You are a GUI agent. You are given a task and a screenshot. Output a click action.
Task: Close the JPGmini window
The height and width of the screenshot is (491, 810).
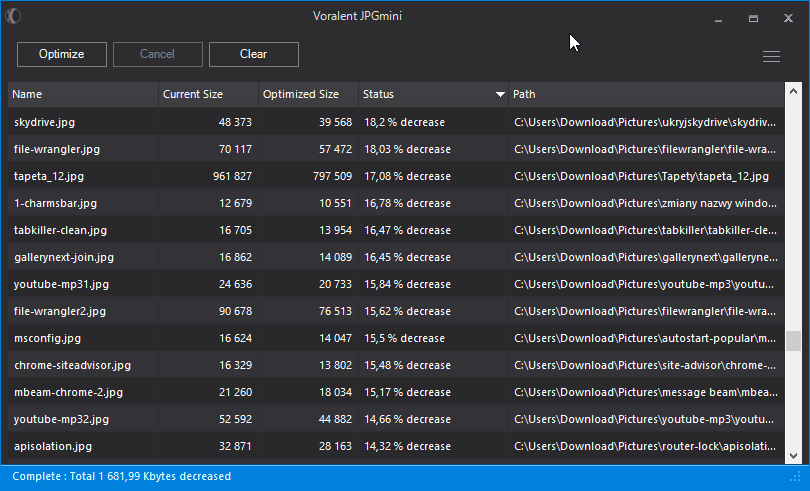click(x=788, y=18)
